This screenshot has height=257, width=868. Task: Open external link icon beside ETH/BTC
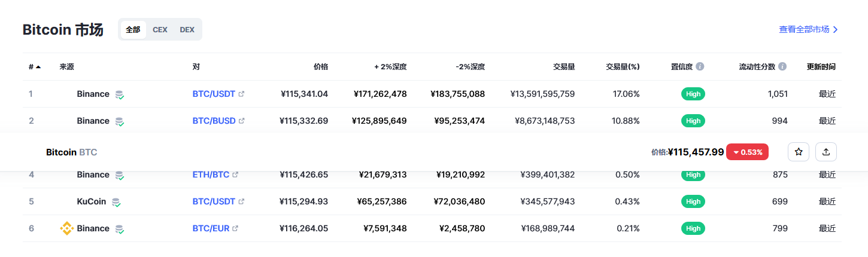(235, 175)
